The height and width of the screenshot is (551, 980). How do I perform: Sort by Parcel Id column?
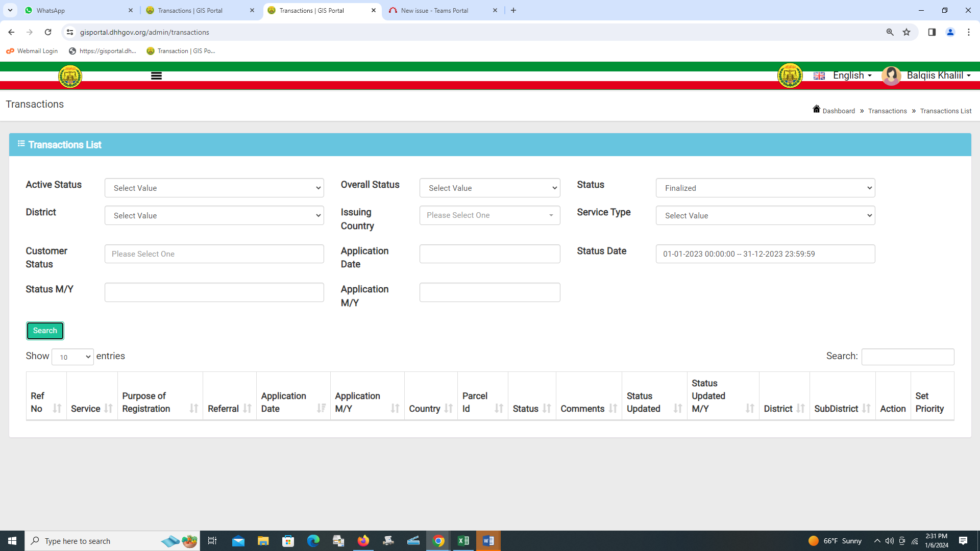(x=499, y=408)
